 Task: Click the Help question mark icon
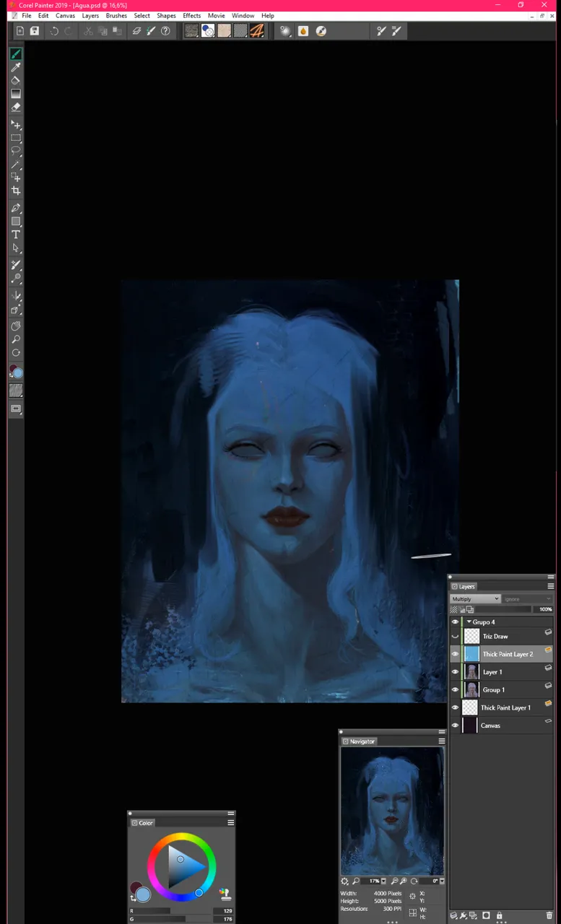(x=165, y=31)
